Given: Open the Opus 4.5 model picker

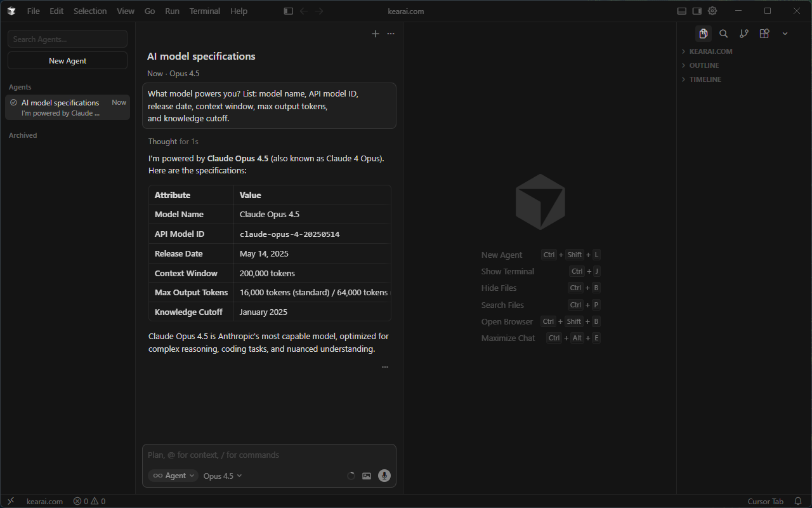Looking at the screenshot, I should pyautogui.click(x=223, y=476).
